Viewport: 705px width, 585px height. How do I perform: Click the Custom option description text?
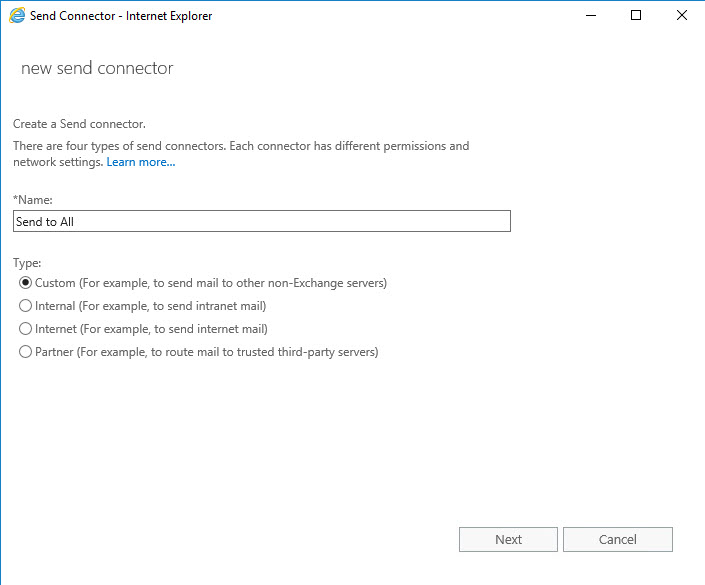[211, 283]
